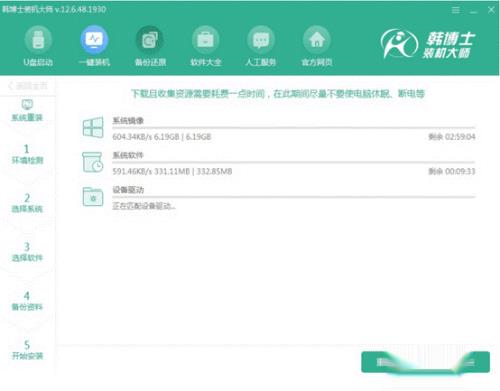This screenshot has width=500, height=391.
Task: Click the 系统镜像 label
Action: (128, 121)
